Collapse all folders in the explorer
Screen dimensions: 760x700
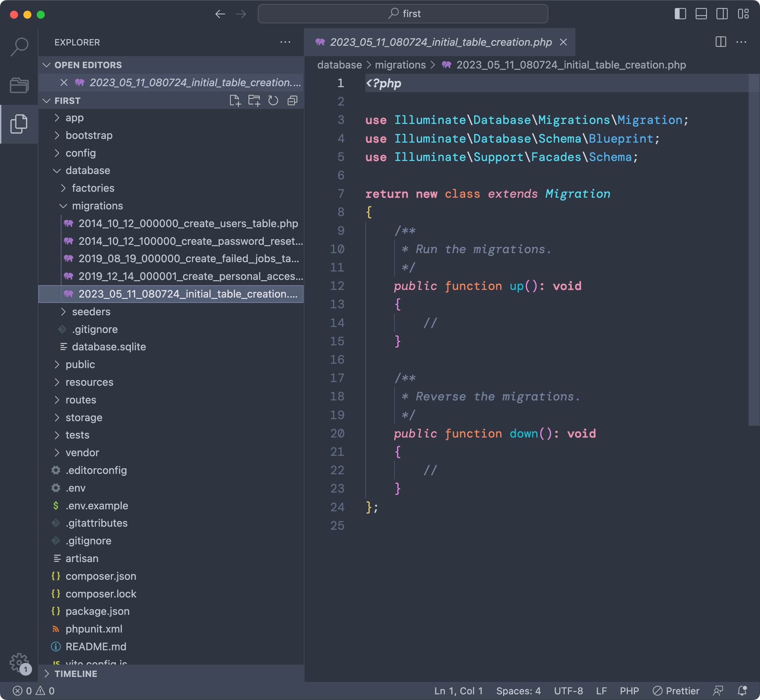click(x=292, y=101)
